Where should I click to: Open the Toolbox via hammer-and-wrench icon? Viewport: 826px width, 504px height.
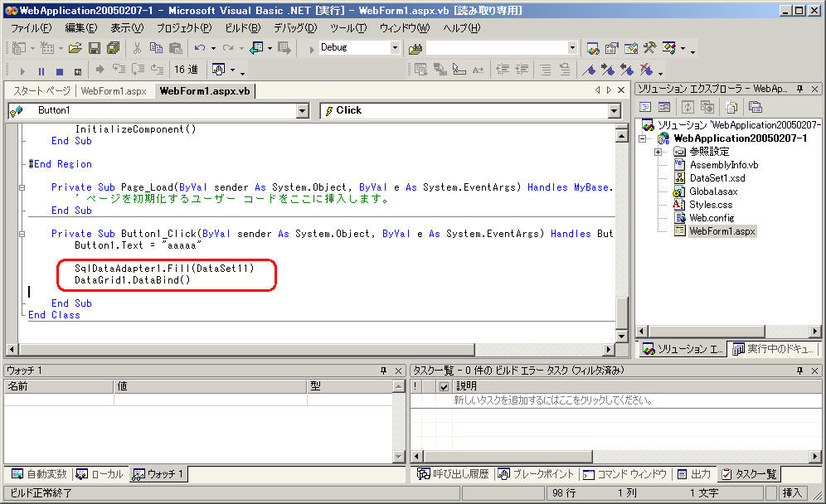click(649, 48)
